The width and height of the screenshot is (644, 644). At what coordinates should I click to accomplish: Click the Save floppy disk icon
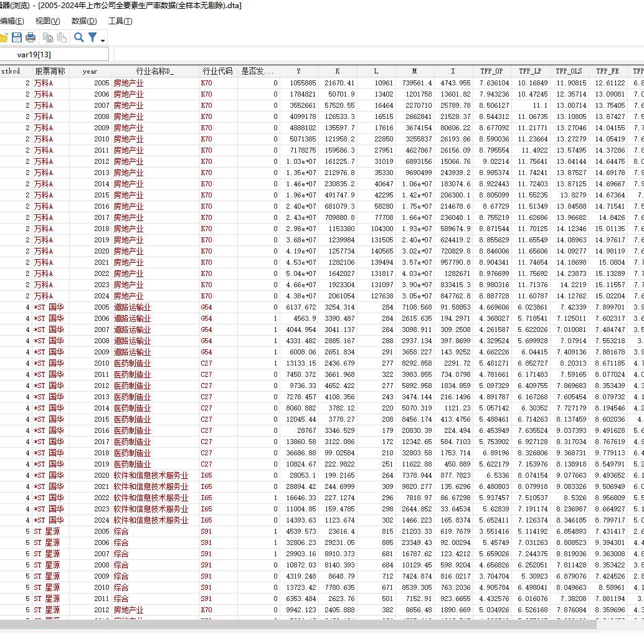pos(17,37)
